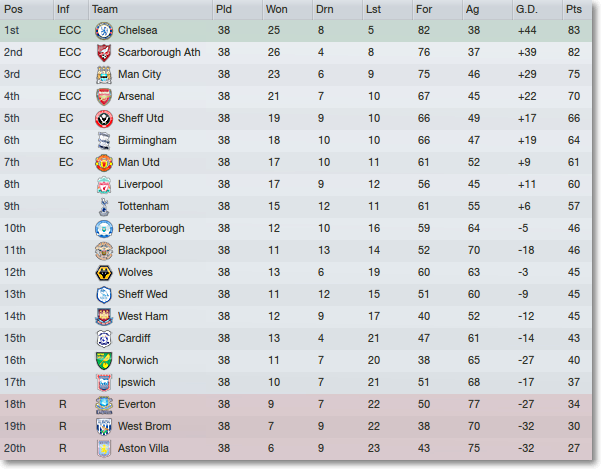This screenshot has height=469, width=601.
Task: Click the Arsenal club badge
Action: [104, 97]
